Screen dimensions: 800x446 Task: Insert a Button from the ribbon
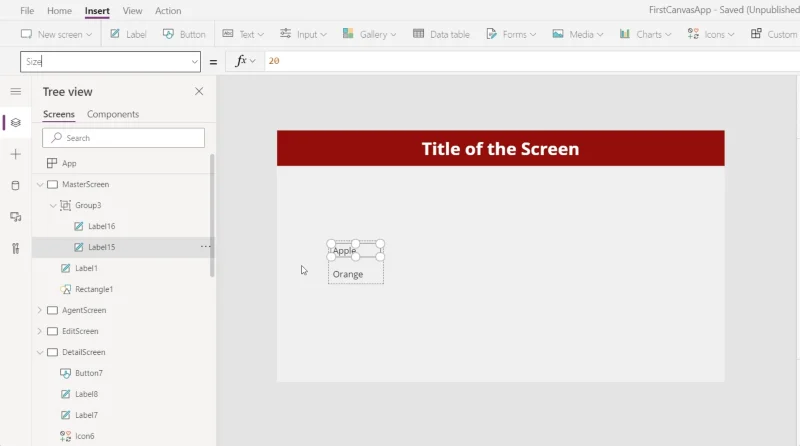tap(184, 34)
